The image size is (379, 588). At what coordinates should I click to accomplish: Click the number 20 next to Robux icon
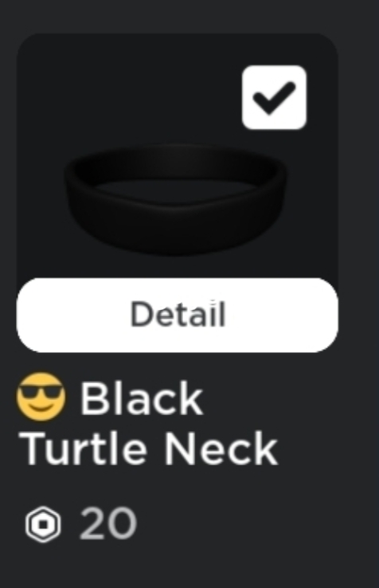point(108,523)
